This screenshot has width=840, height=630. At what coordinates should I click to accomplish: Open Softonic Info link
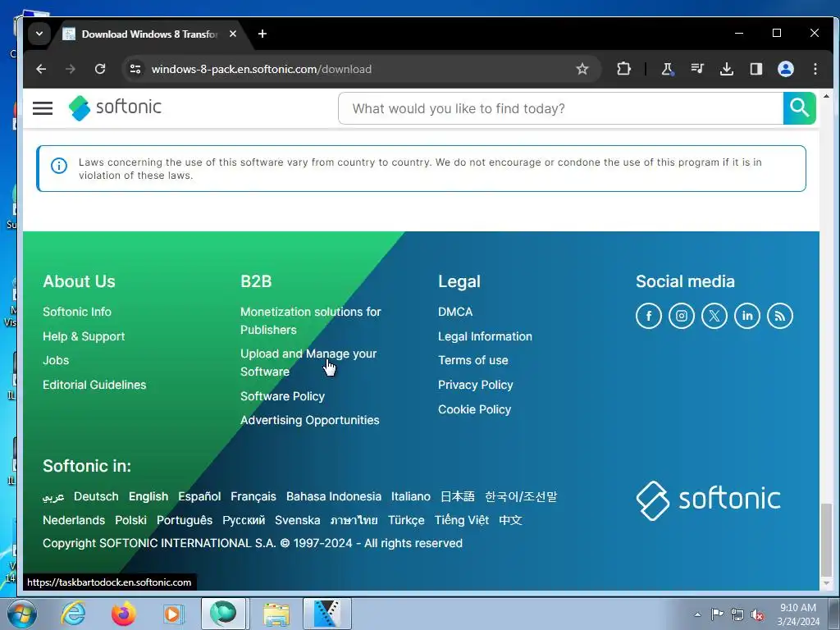77,312
